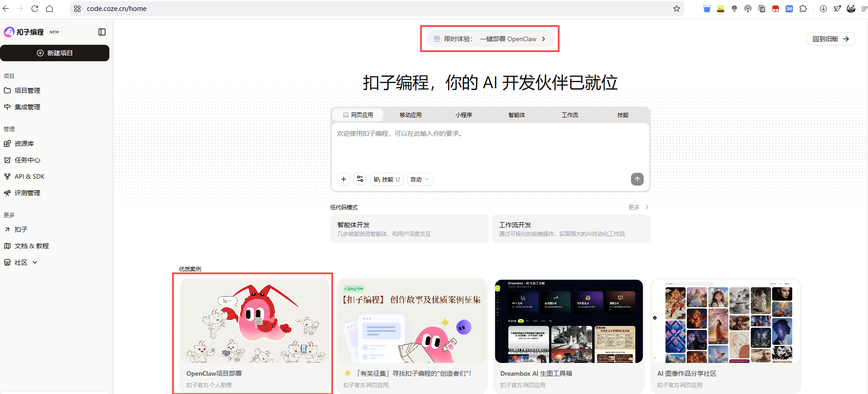Viewport: 868px width, 394px height.
Task: Open the 限时体验 OpenClaw banner
Action: [x=490, y=39]
